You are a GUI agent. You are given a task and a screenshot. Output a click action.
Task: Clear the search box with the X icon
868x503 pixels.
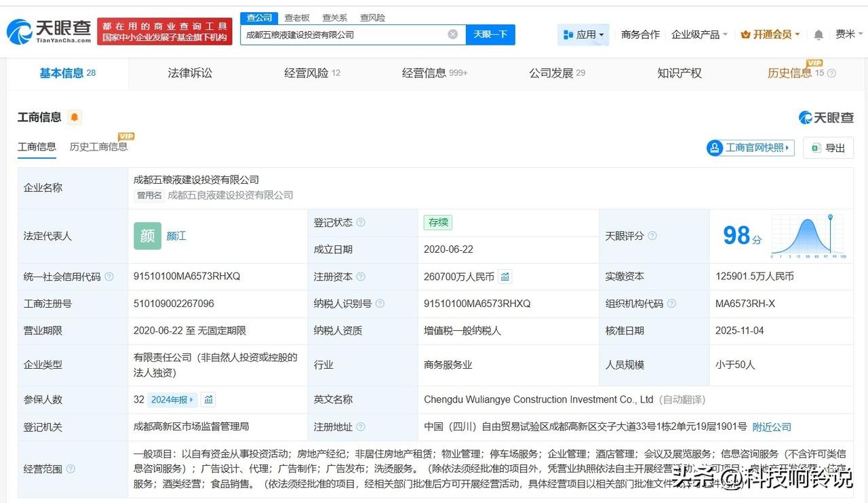453,35
